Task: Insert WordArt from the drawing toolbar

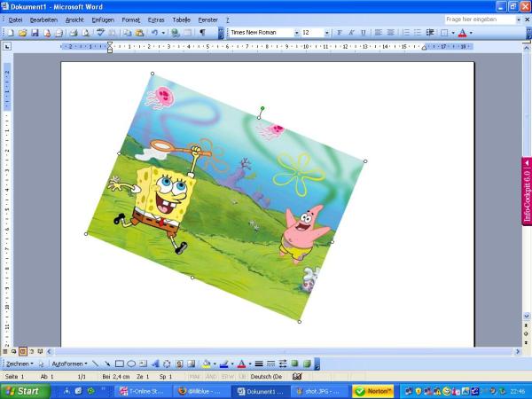Action: [x=155, y=364]
